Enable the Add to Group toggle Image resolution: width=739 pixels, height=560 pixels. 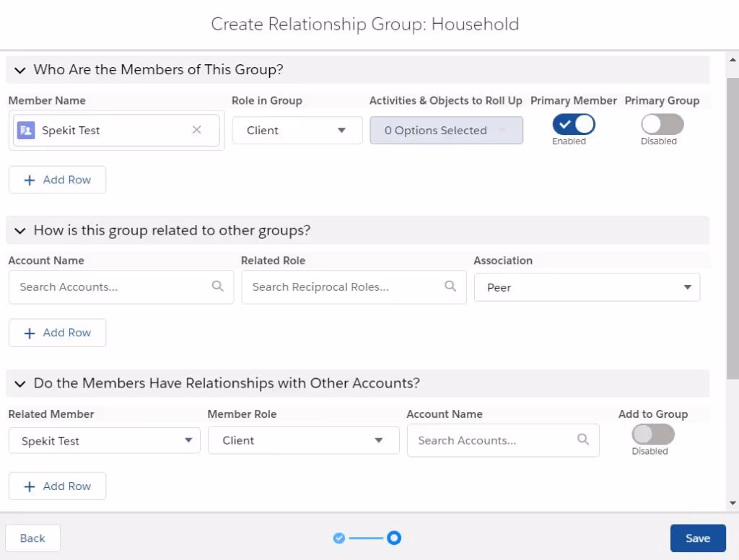[652, 434]
